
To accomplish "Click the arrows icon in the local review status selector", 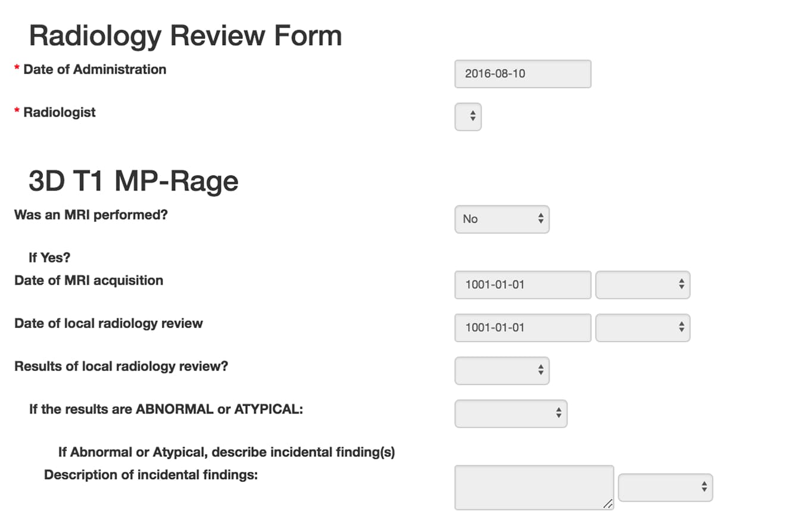I will tap(541, 370).
